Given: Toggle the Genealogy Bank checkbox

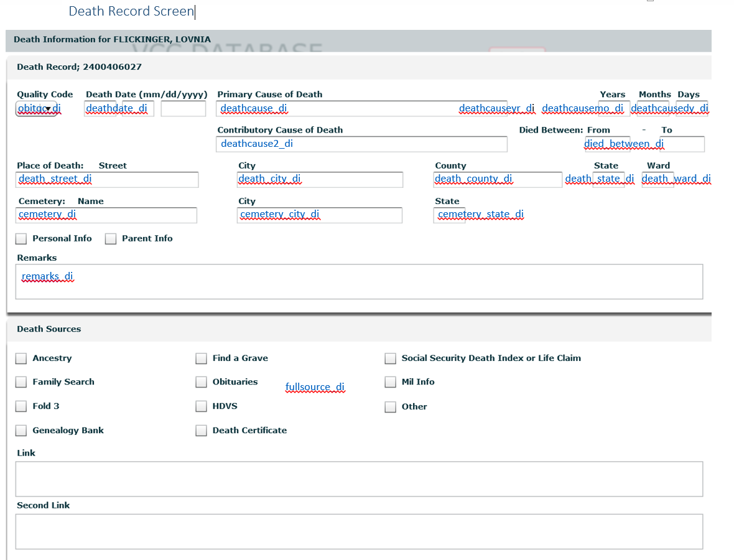Looking at the screenshot, I should pyautogui.click(x=21, y=431).
